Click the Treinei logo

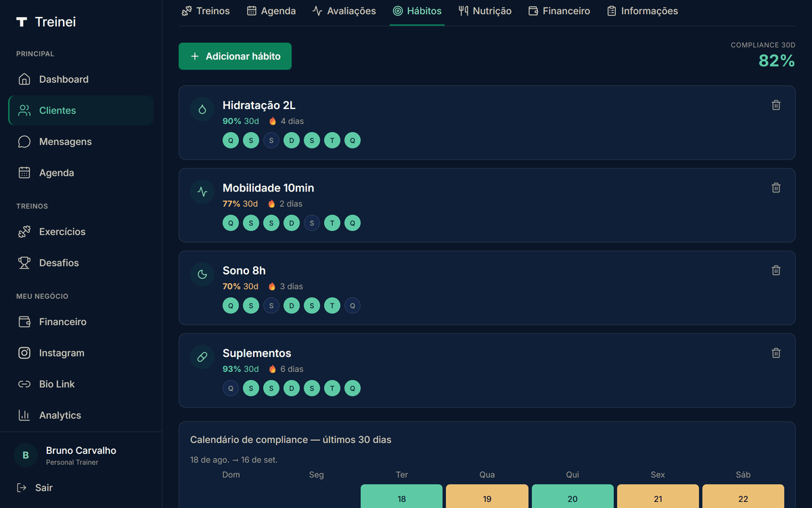46,22
